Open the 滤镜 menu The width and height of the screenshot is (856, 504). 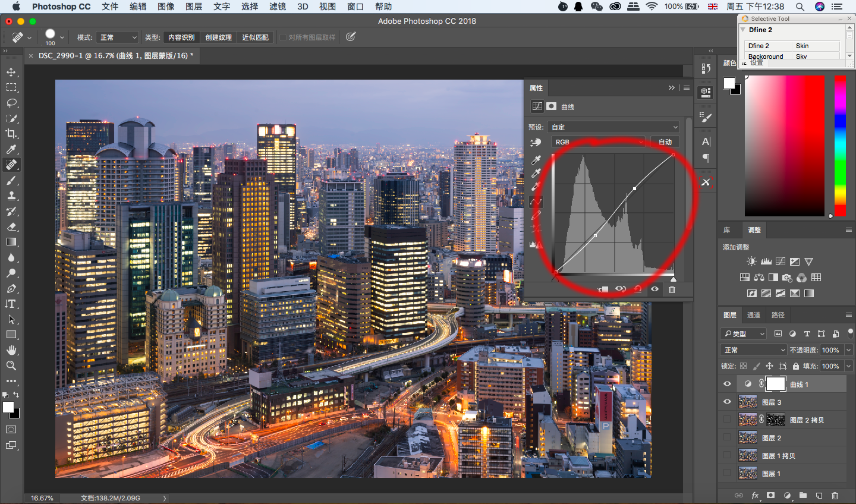pos(278,7)
